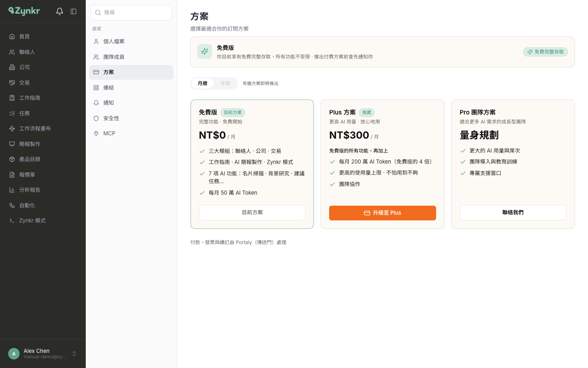
Task: Expand the Alex Chen account switcher chevron
Action: pyautogui.click(x=74, y=354)
